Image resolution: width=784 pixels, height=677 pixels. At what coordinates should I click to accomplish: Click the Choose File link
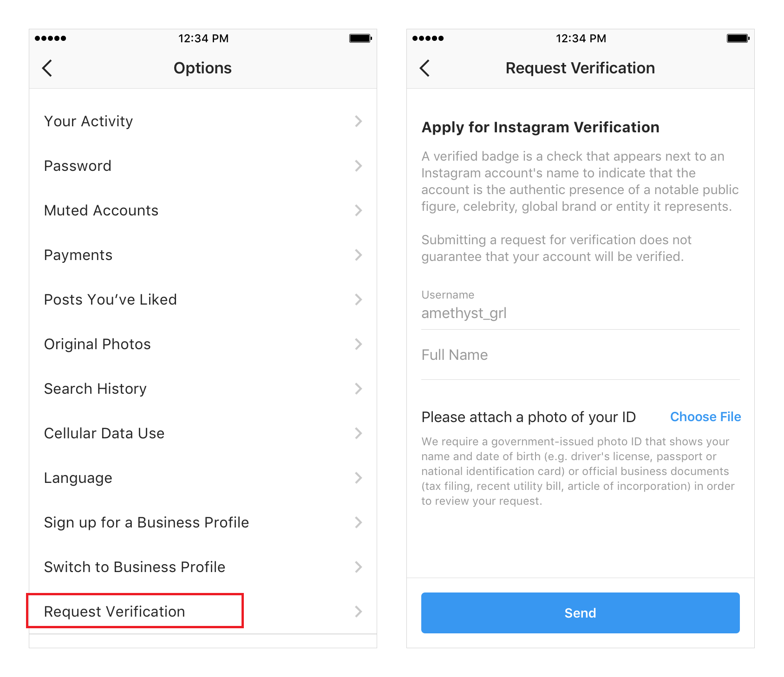(x=705, y=417)
